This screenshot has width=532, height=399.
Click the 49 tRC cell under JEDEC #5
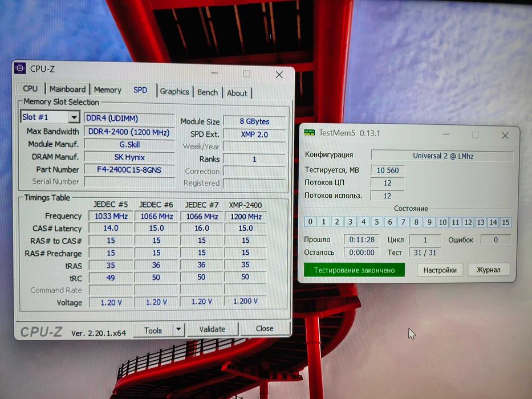[111, 278]
